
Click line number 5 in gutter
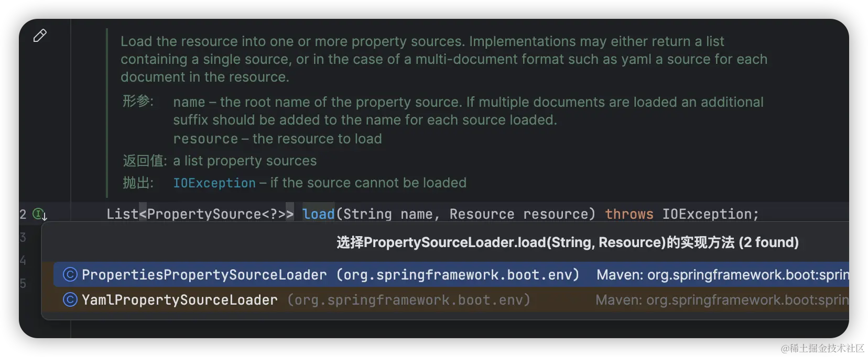tap(23, 283)
